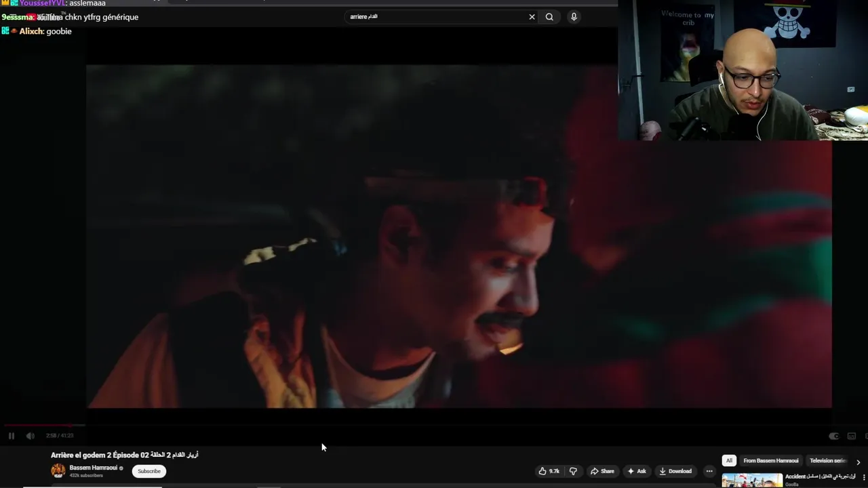
Task: Select the Television series chip
Action: coord(827,461)
